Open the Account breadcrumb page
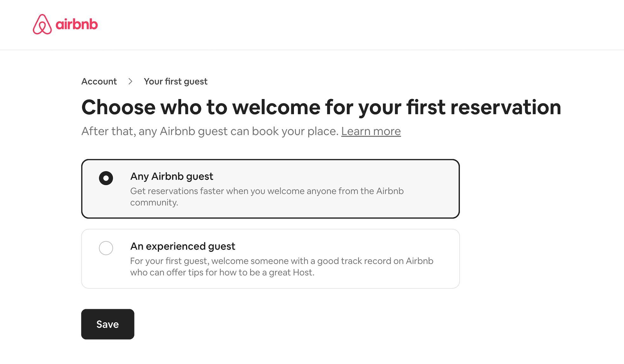 coord(99,81)
